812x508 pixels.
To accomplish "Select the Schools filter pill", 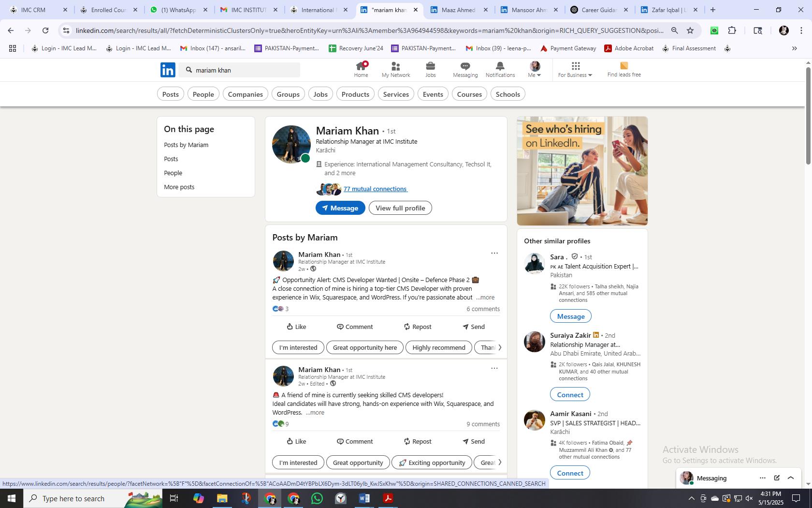I will coord(507,94).
